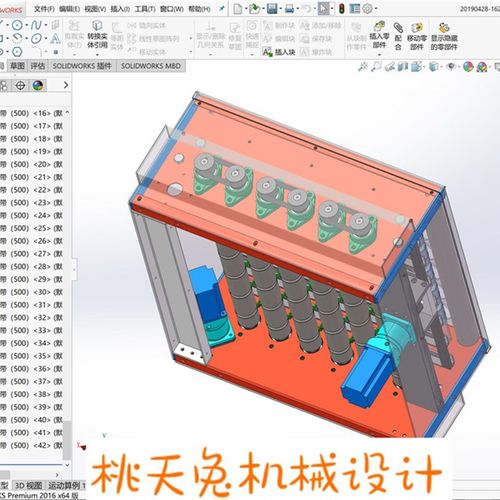
Task: Click 插入块 (Insert Block)
Action: pyautogui.click(x=279, y=52)
